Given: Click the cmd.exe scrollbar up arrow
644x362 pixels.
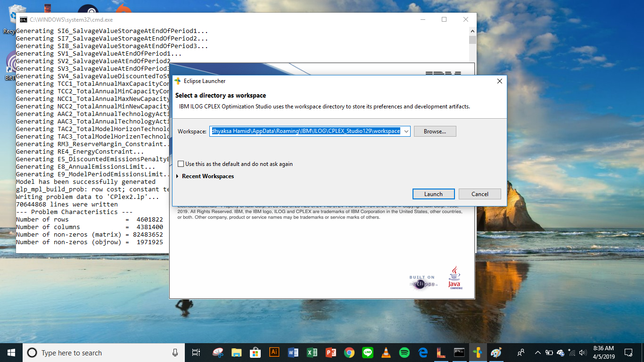Looking at the screenshot, I should 472,30.
